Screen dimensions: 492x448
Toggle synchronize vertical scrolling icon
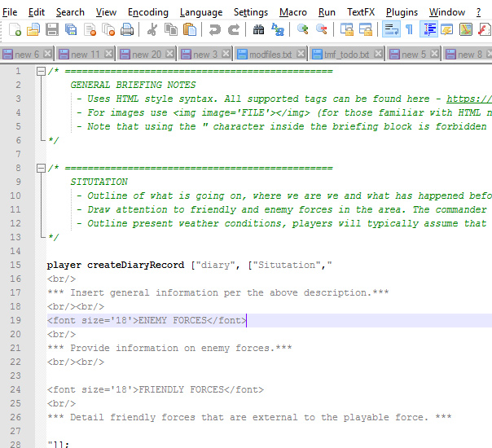click(347, 29)
